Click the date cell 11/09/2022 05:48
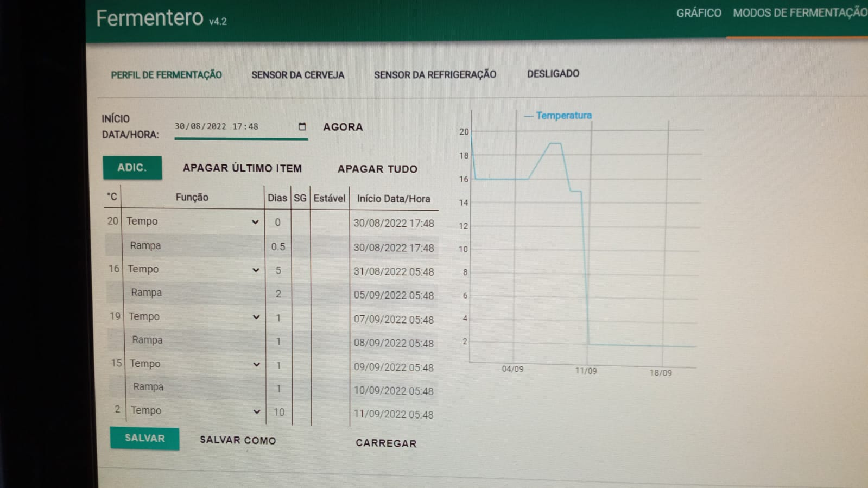The height and width of the screenshot is (488, 868). [394, 415]
